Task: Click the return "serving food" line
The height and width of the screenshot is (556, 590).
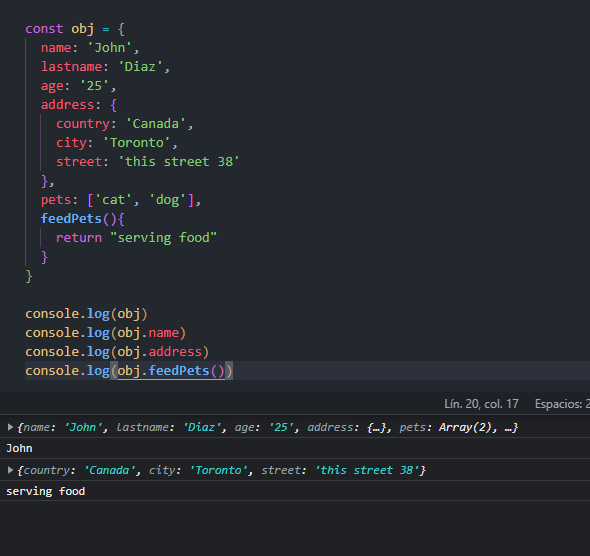Action: [x=136, y=238]
